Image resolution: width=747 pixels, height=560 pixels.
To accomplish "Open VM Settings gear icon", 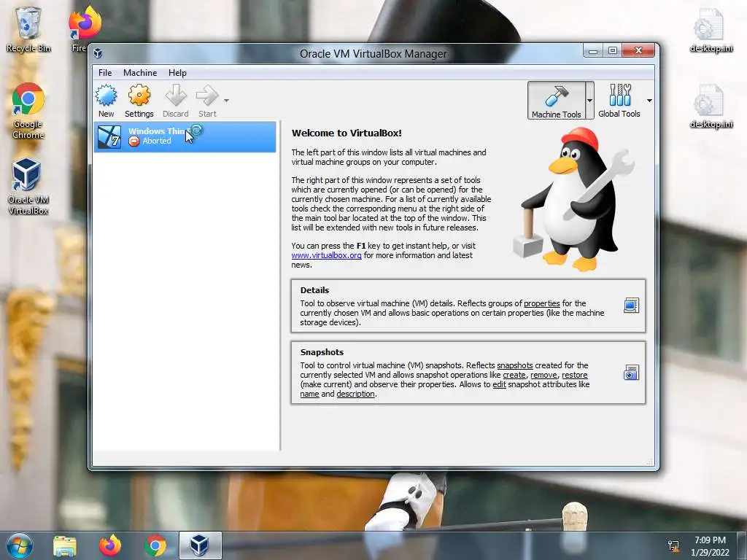I will point(139,96).
